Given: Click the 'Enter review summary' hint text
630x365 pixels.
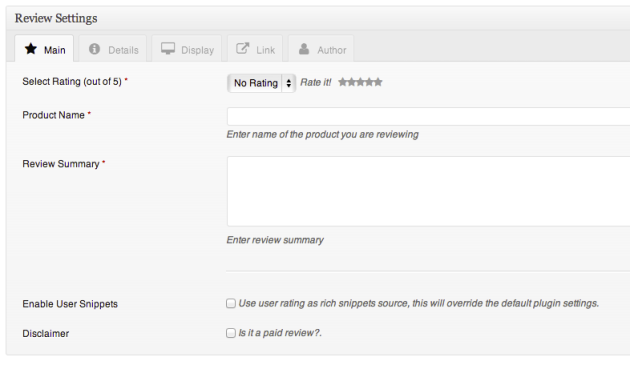Looking at the screenshot, I should [x=275, y=240].
